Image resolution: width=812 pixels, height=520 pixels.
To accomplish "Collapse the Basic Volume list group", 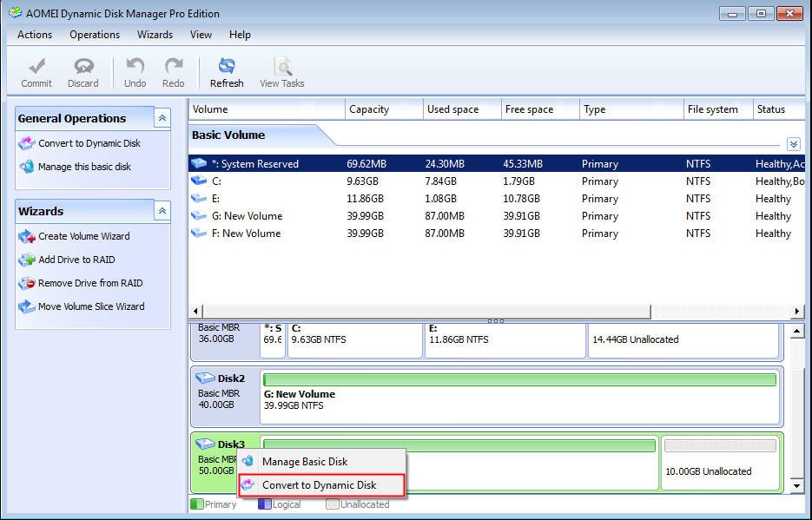I will click(793, 143).
